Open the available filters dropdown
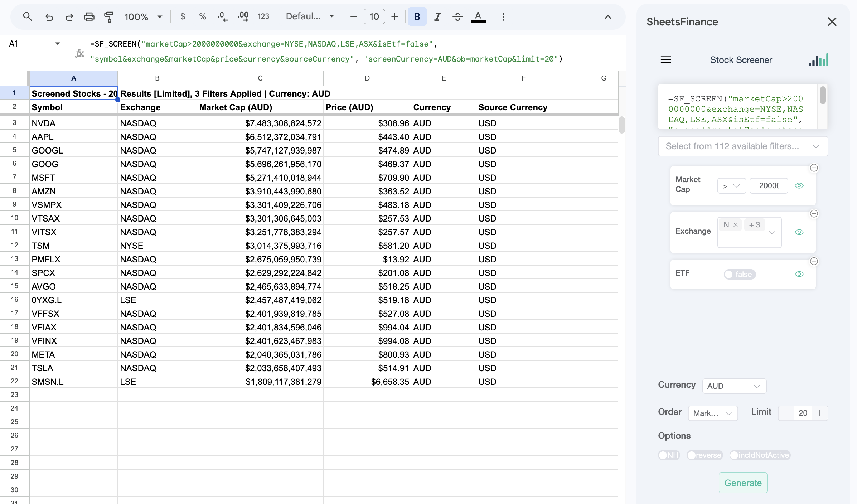The width and height of the screenshot is (857, 504). pyautogui.click(x=743, y=146)
